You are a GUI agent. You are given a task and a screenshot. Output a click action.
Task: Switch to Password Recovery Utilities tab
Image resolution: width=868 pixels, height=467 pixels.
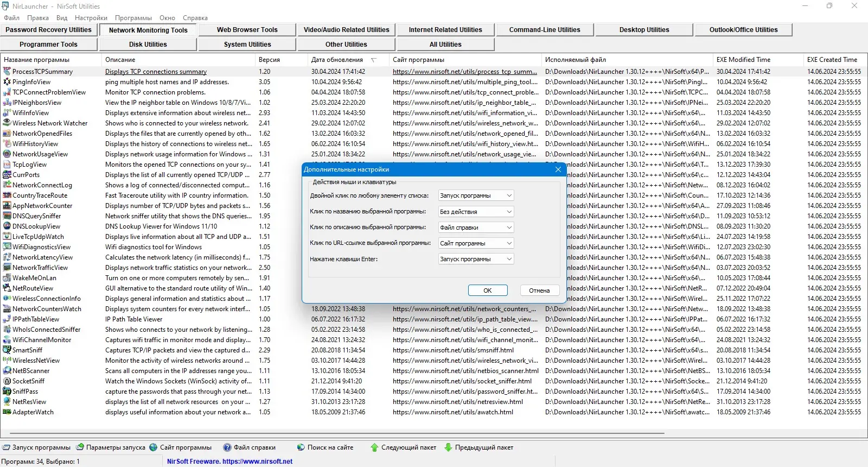coord(49,30)
